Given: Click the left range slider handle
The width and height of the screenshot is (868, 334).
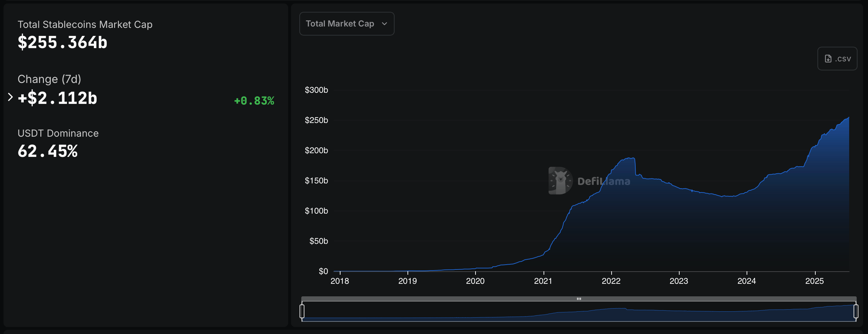Looking at the screenshot, I should coord(302,311).
